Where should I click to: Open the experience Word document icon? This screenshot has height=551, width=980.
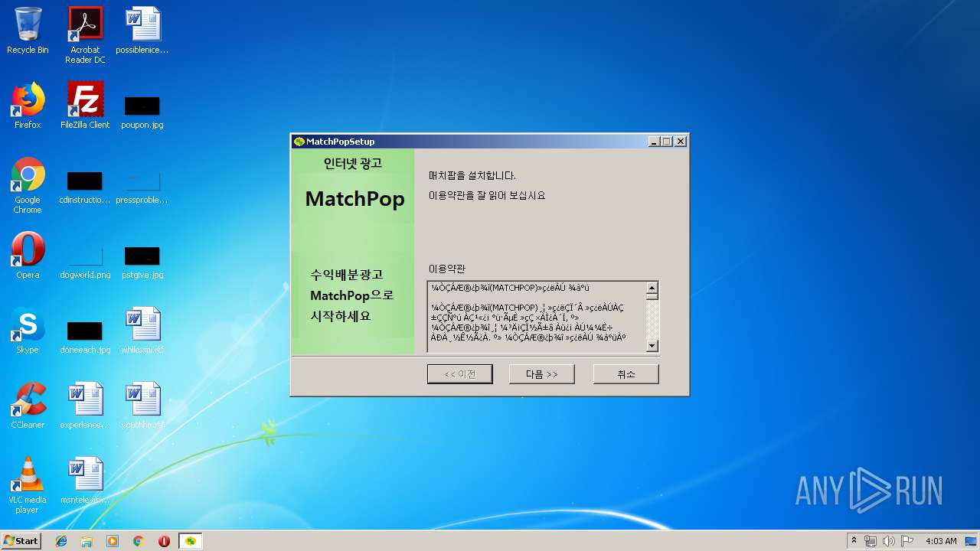[x=85, y=406]
